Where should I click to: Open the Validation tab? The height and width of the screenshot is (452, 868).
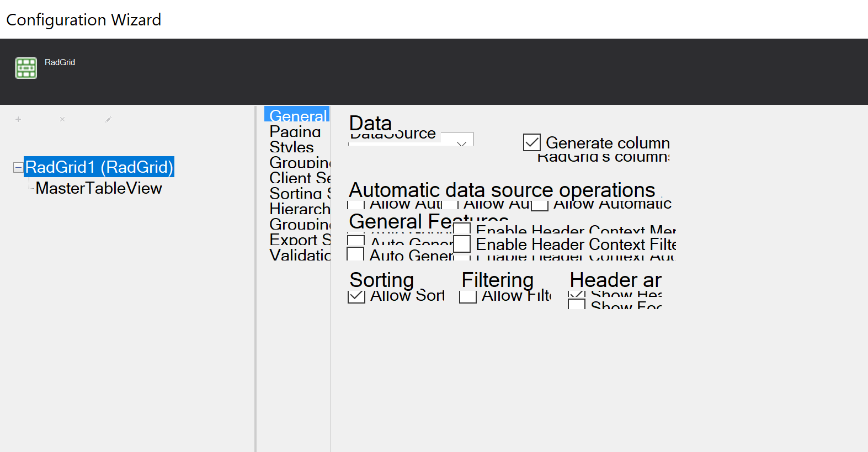(x=300, y=255)
